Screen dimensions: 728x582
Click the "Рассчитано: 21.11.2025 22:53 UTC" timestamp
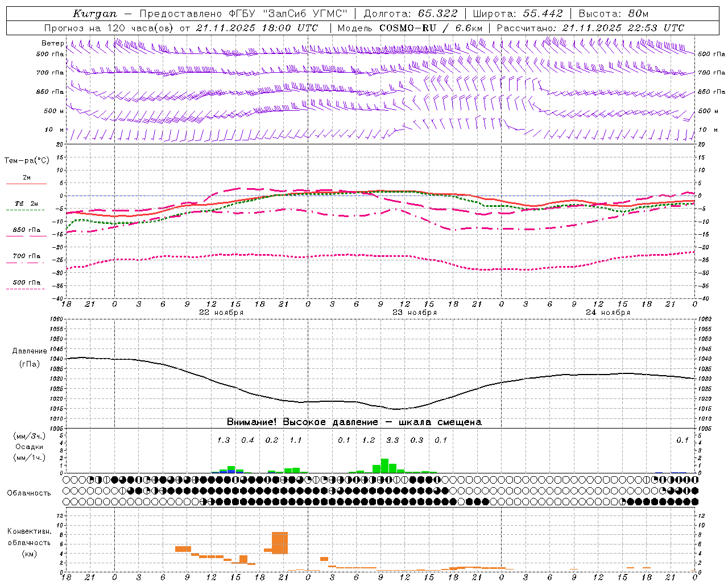tap(590, 28)
